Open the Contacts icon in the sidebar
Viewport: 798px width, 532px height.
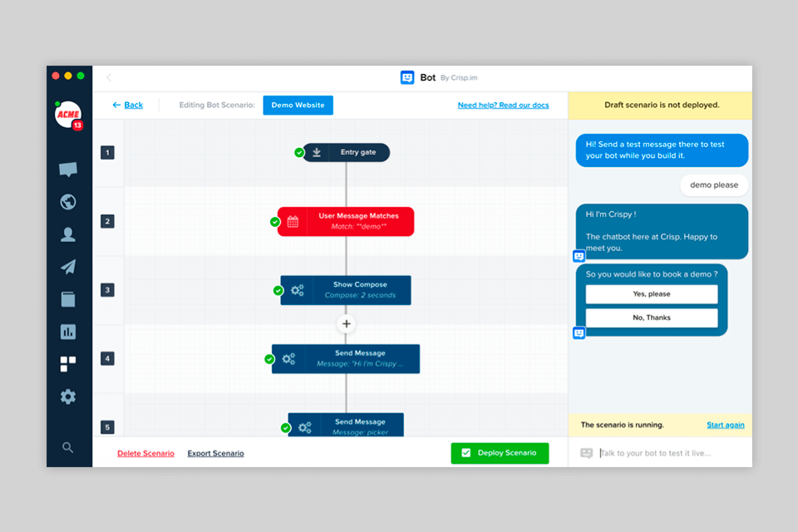tap(68, 234)
